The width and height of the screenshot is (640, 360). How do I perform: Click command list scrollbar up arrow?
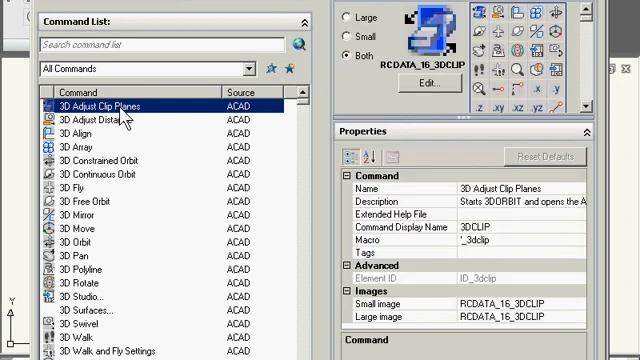302,92
